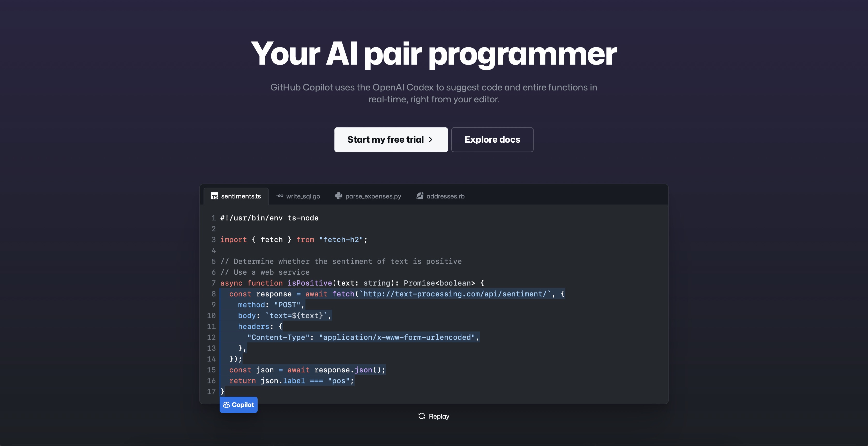Click the "Your AI pair programmer" heading
Viewport: 868px width, 446px height.
pos(434,54)
